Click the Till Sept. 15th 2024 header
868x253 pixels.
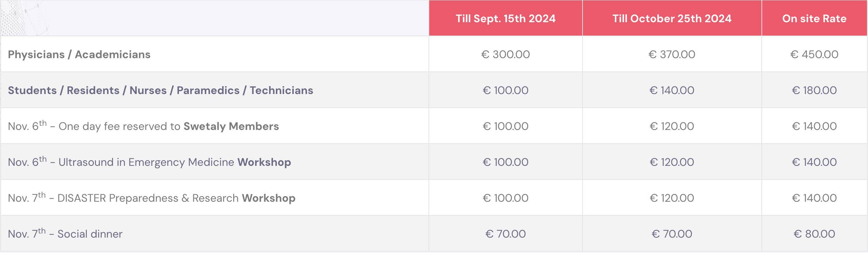click(x=505, y=18)
